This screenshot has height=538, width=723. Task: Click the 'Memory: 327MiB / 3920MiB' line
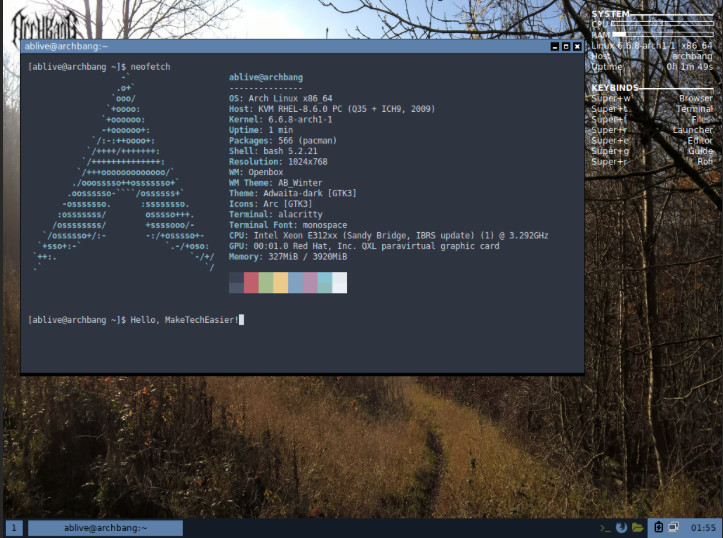(x=288, y=257)
